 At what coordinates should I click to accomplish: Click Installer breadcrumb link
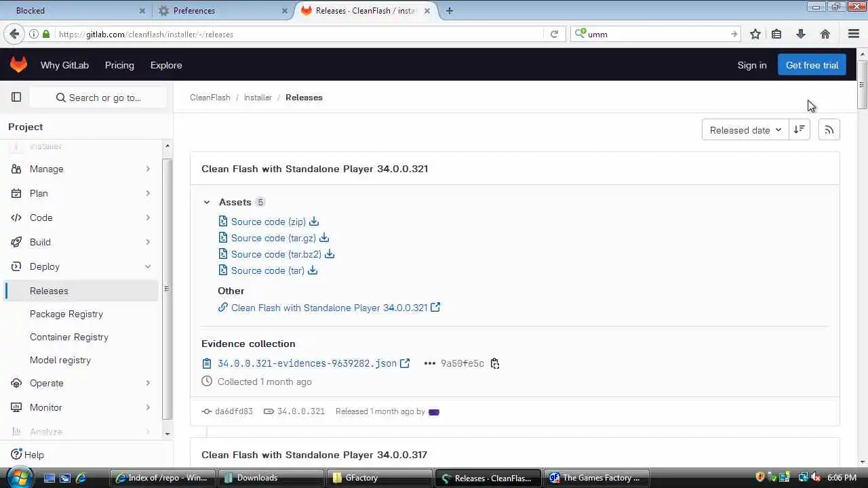[x=258, y=98]
